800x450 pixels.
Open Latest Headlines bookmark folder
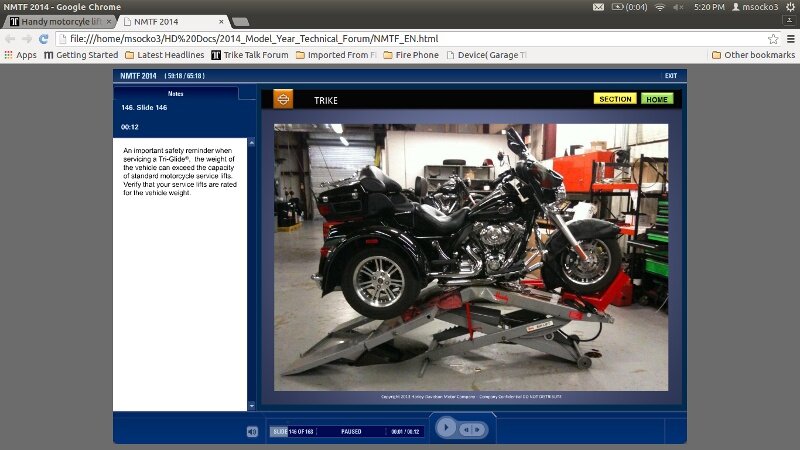point(164,55)
